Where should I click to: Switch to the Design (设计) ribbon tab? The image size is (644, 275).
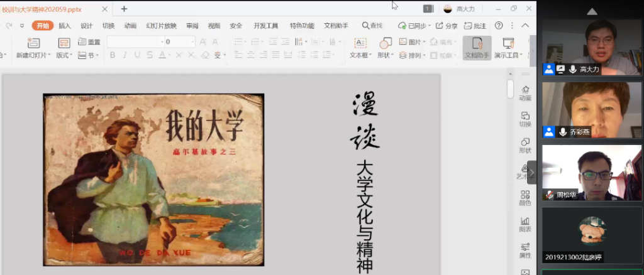point(87,26)
